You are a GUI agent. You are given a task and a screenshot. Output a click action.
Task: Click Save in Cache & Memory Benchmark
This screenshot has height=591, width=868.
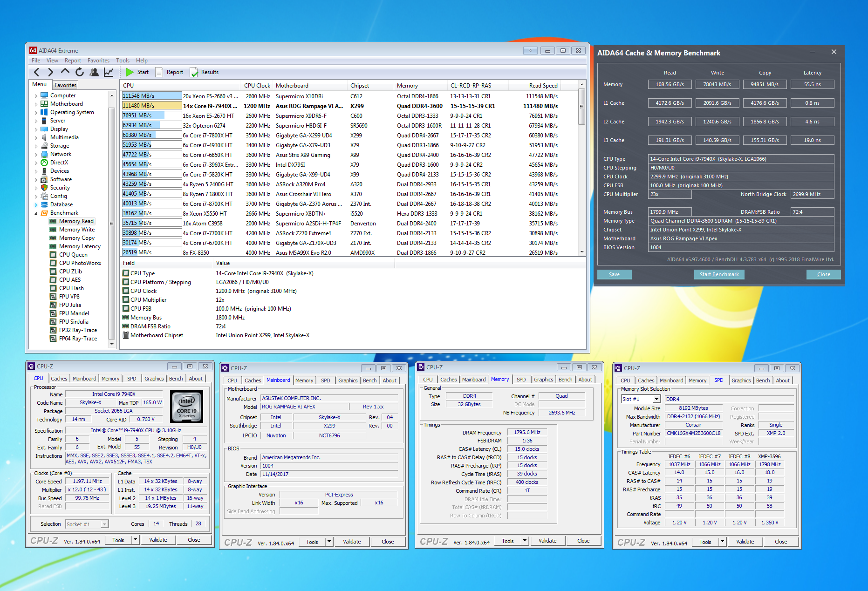(x=614, y=274)
